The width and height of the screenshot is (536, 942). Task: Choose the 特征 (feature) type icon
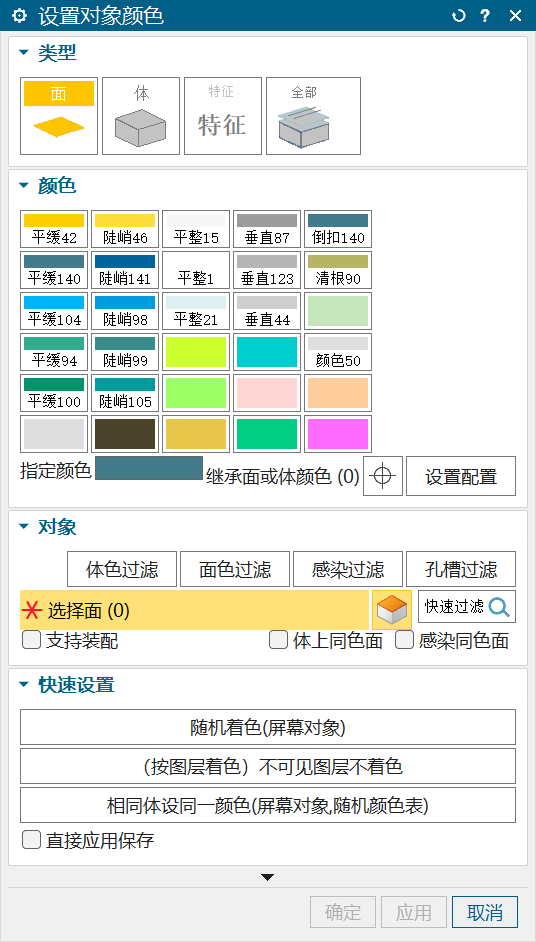click(x=222, y=116)
